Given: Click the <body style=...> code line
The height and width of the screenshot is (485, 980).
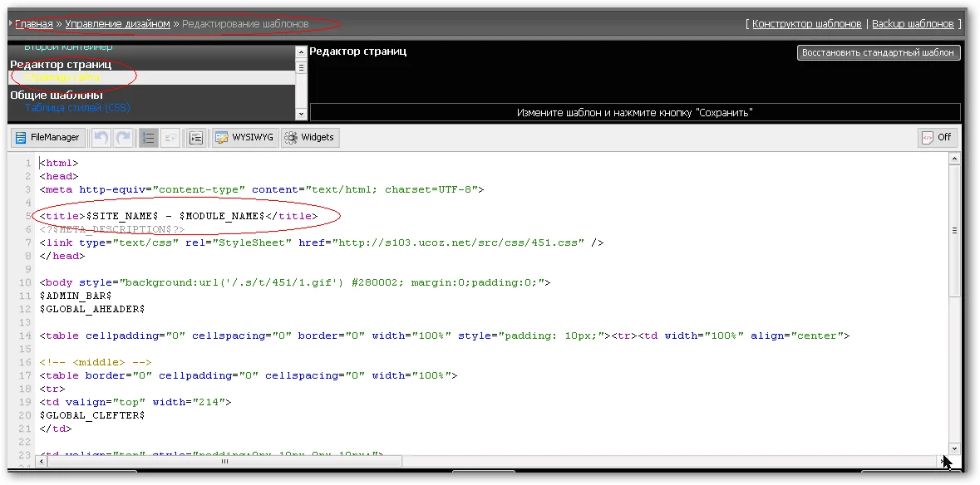Looking at the screenshot, I should coord(295,282).
